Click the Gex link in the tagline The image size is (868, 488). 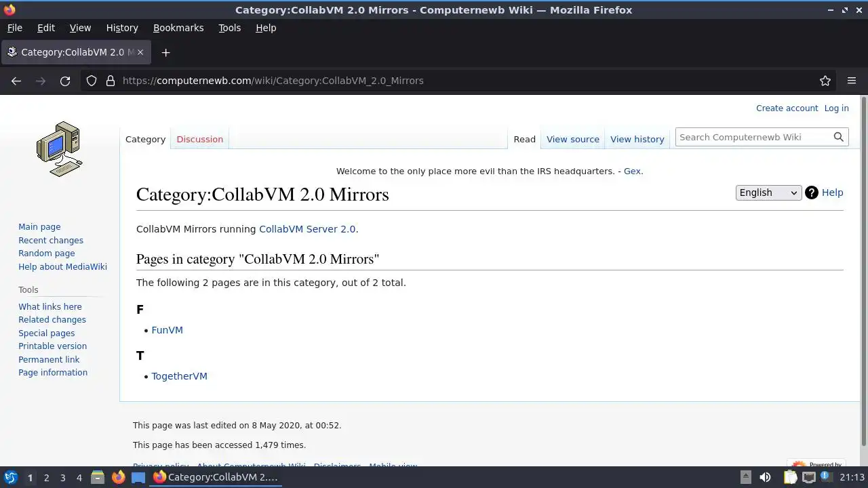[632, 171]
